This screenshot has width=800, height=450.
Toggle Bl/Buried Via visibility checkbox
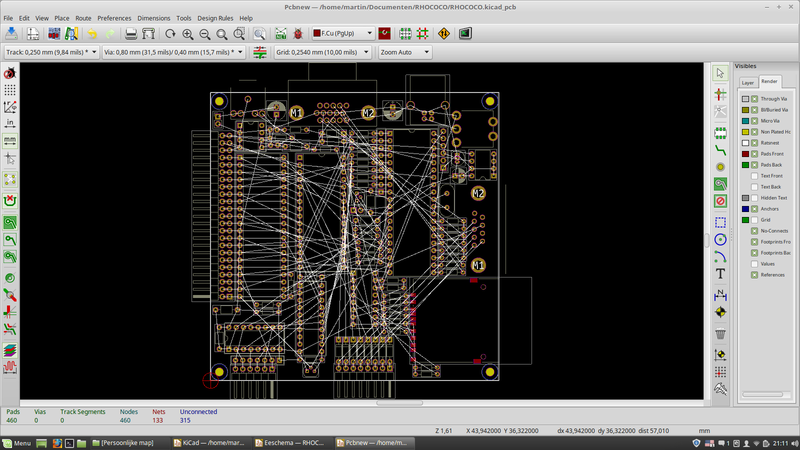tap(754, 110)
